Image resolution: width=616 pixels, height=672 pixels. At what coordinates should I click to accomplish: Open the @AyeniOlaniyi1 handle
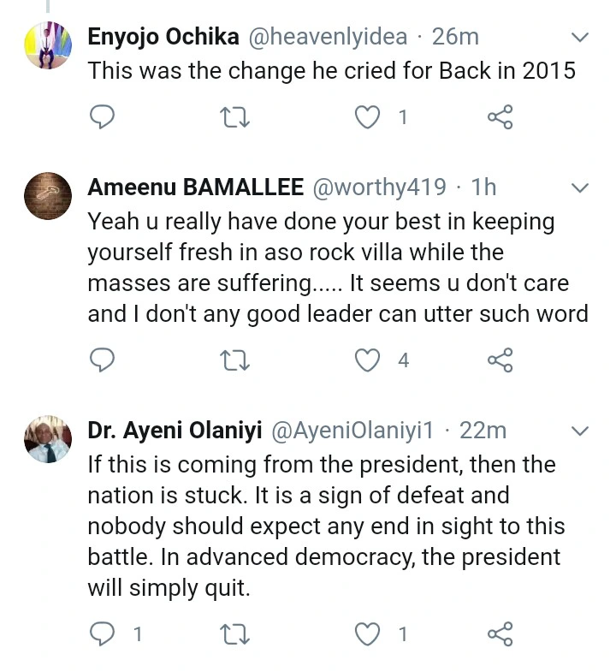tap(359, 431)
